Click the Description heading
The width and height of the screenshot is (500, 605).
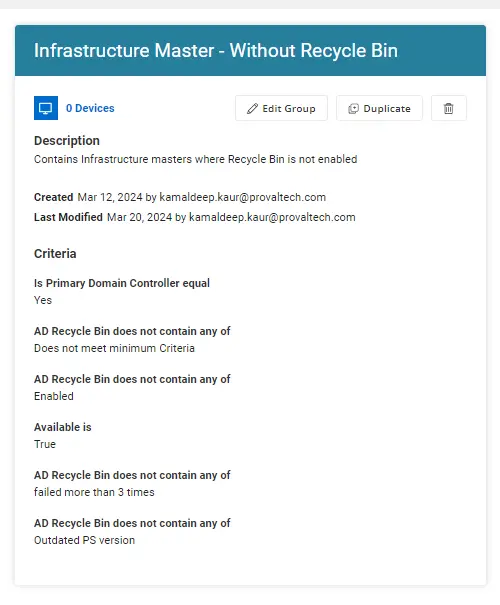pos(67,140)
